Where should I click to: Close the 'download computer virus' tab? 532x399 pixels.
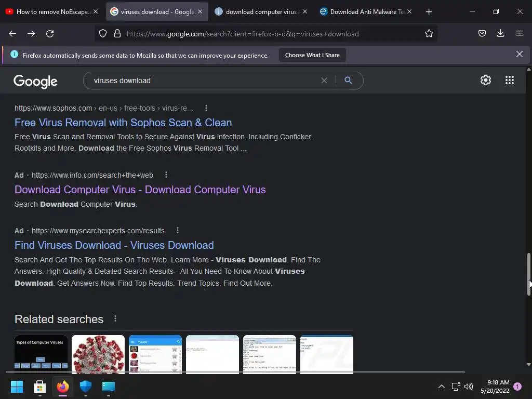(x=304, y=11)
